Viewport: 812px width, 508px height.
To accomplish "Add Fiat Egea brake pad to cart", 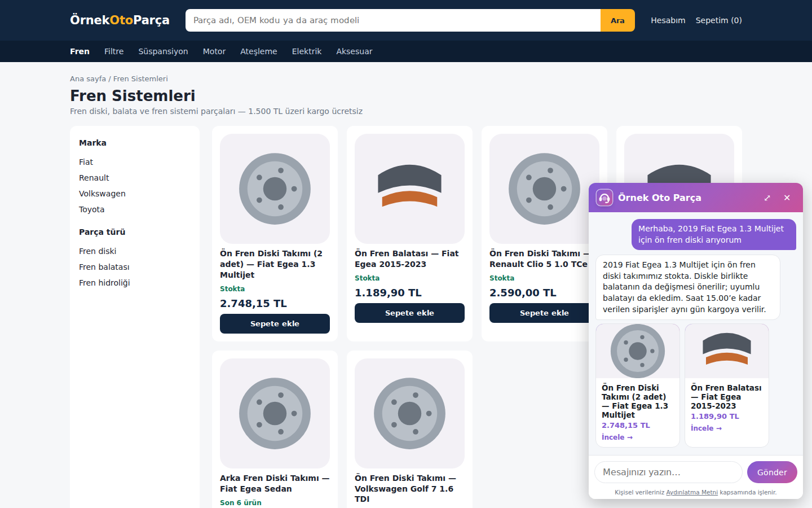I will coord(409,313).
